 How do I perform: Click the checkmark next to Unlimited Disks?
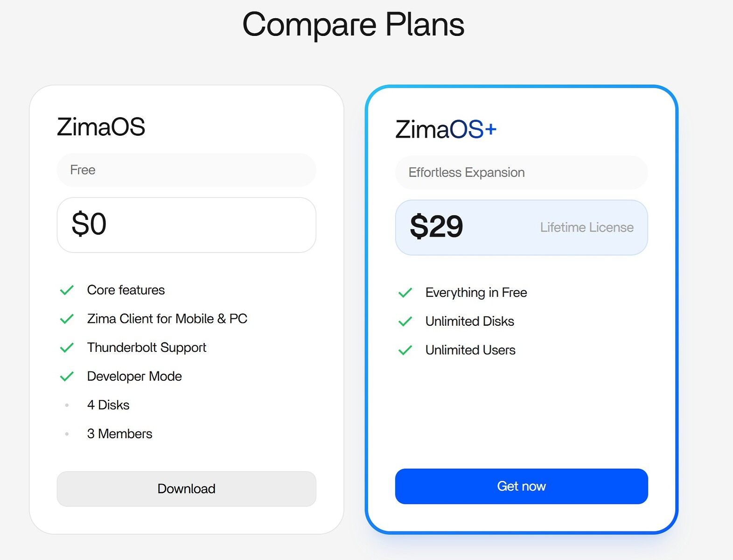pyautogui.click(x=405, y=322)
